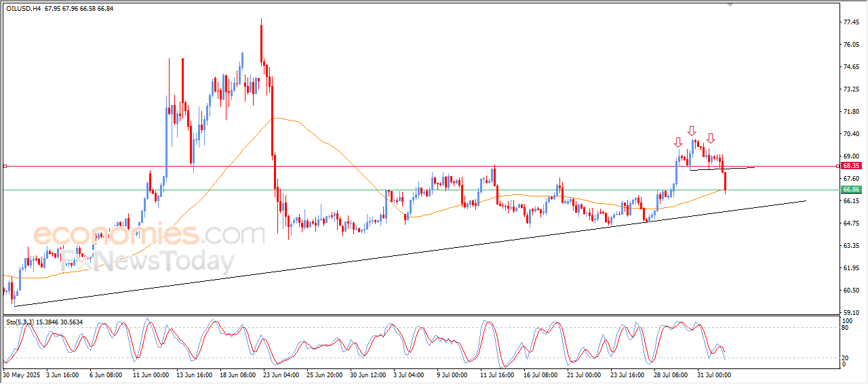Click the 6 Jun 08:00 time label
868x384 pixels.
tap(105, 374)
